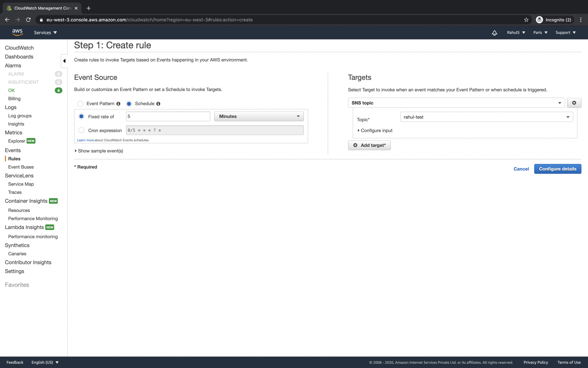Open Billing alarms in sidebar

(x=14, y=99)
